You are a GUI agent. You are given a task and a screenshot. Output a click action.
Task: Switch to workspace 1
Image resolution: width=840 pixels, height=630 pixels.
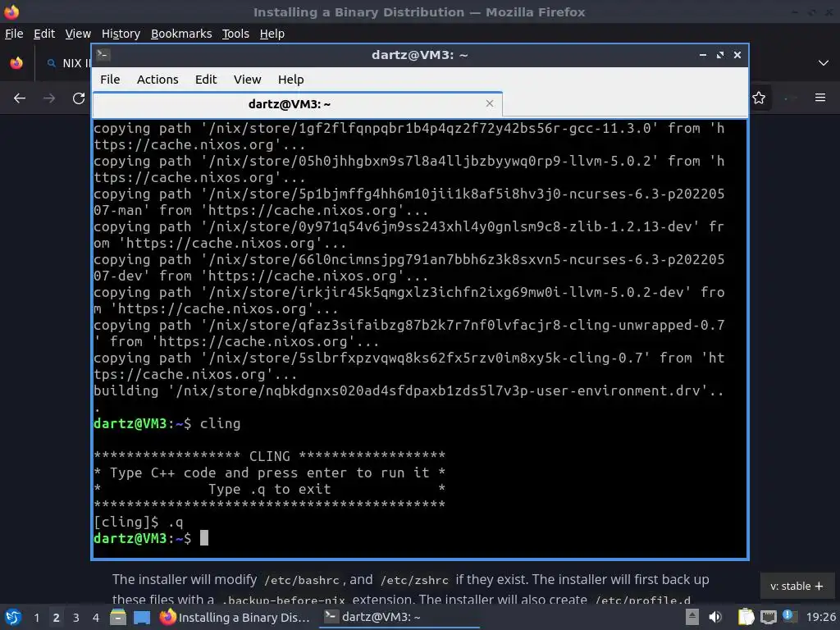[x=36, y=618]
